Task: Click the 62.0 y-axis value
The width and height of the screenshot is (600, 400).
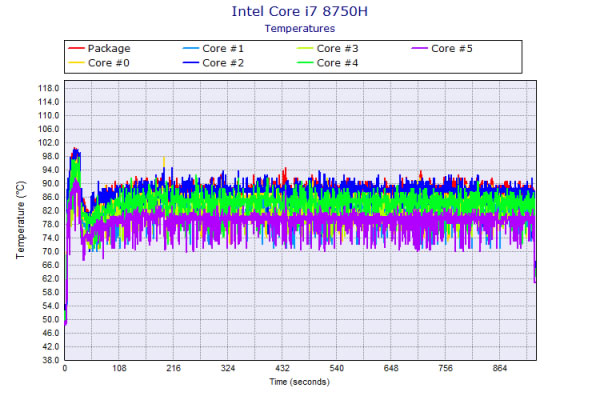Action: coord(51,279)
